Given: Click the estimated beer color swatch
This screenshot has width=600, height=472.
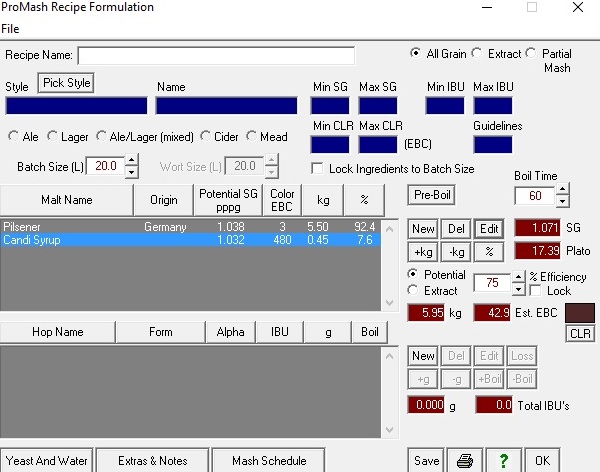Looking at the screenshot, I should coord(580,312).
